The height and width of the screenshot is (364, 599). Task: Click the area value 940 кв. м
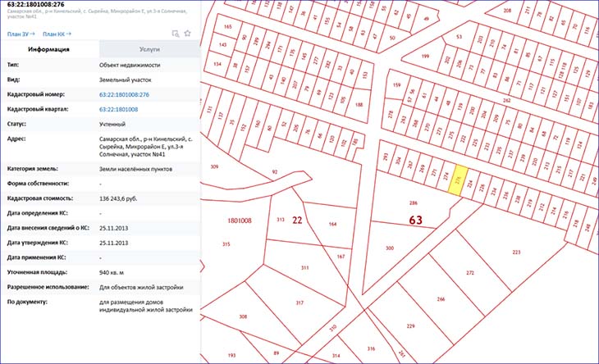pyautogui.click(x=111, y=273)
